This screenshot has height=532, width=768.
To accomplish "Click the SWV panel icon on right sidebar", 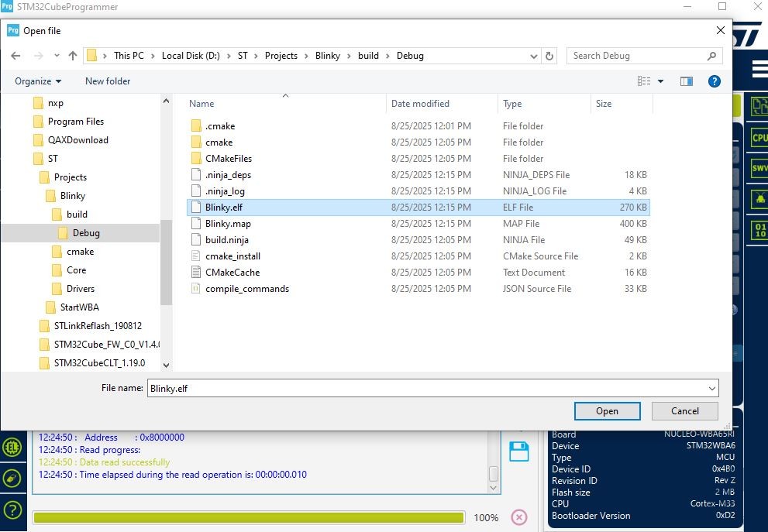I will click(x=759, y=168).
